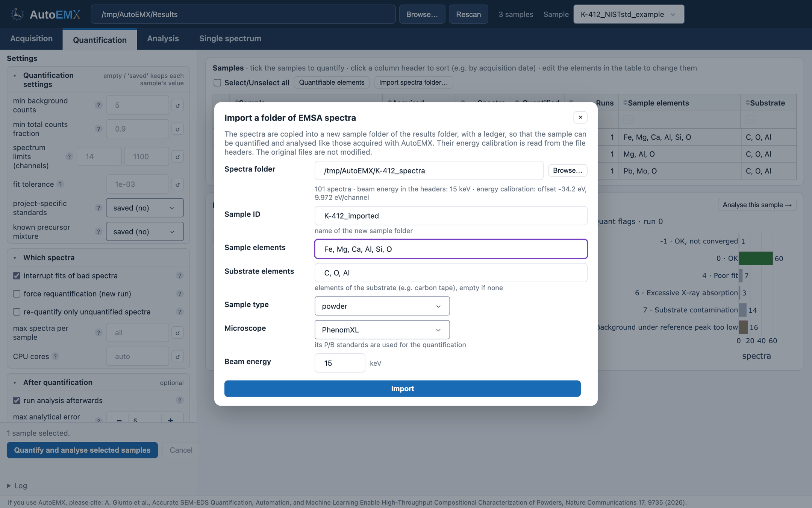Select the Quantification tab

tap(100, 40)
